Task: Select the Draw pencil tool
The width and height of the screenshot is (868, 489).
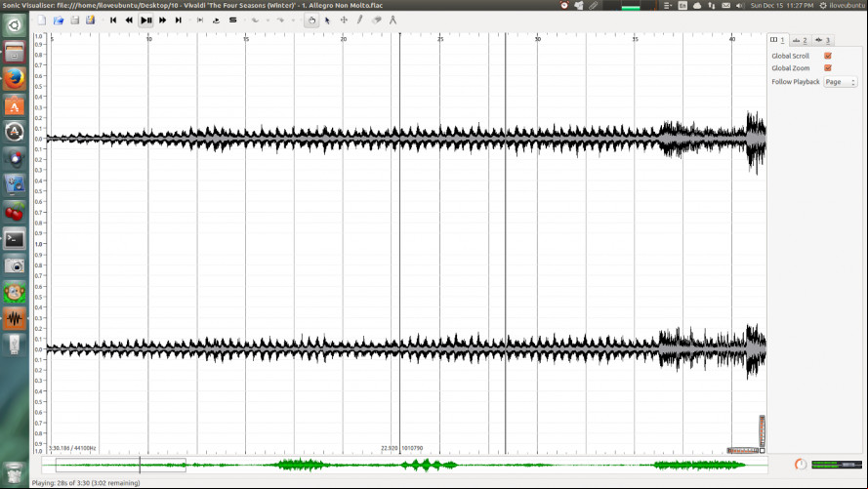Action: click(x=360, y=20)
